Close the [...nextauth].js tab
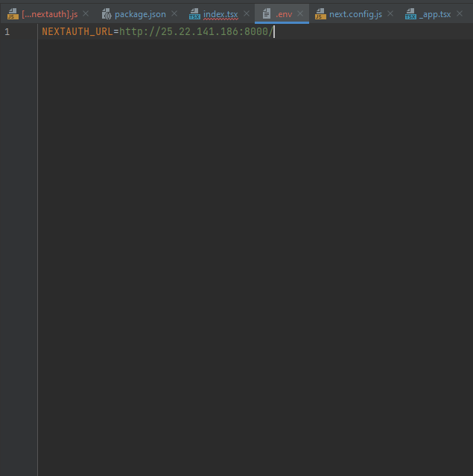Image resolution: width=473 pixels, height=476 pixels. 86,13
